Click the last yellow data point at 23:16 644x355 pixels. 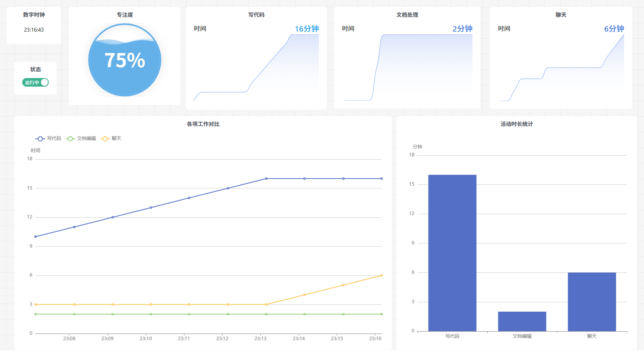(x=381, y=275)
